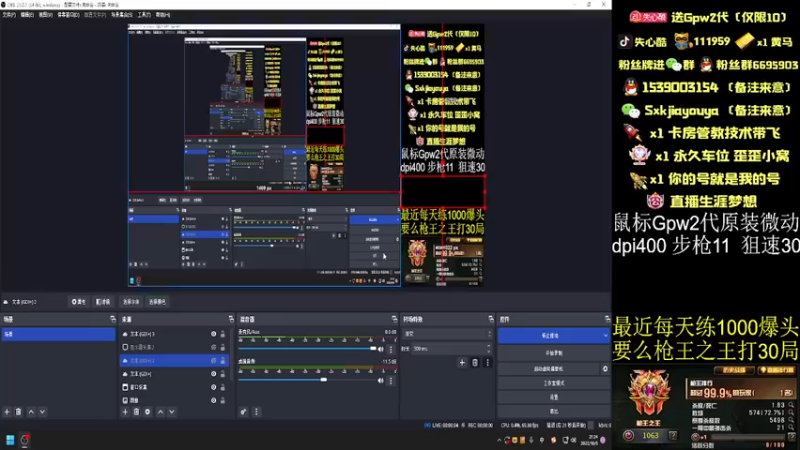
Task: Decrease the transition duration with the down stepper
Action: 489,352
